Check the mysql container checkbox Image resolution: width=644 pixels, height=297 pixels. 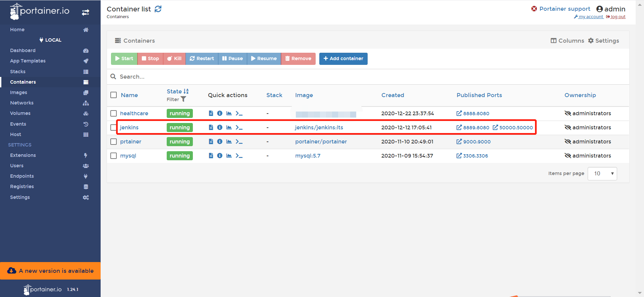pyautogui.click(x=114, y=156)
